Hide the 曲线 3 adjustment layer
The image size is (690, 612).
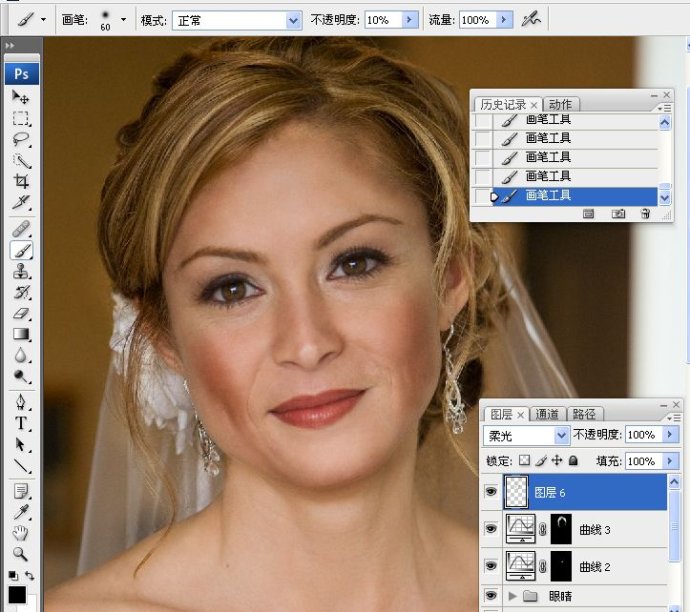coord(491,528)
